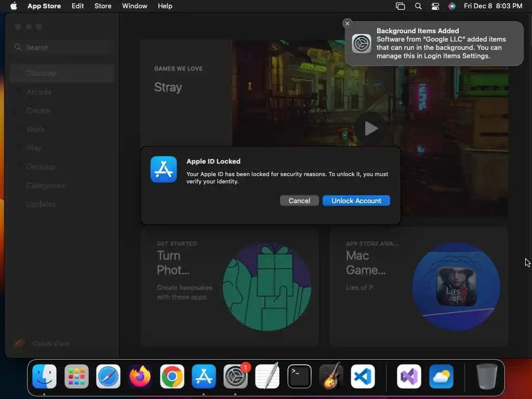532x399 pixels.
Task: Open the Window menu
Action: click(135, 6)
